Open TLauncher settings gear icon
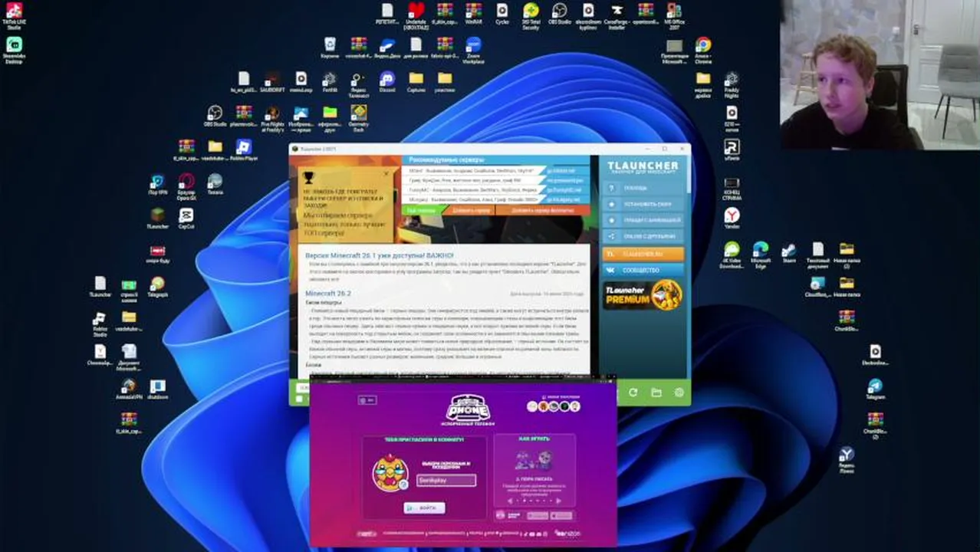 pos(679,393)
